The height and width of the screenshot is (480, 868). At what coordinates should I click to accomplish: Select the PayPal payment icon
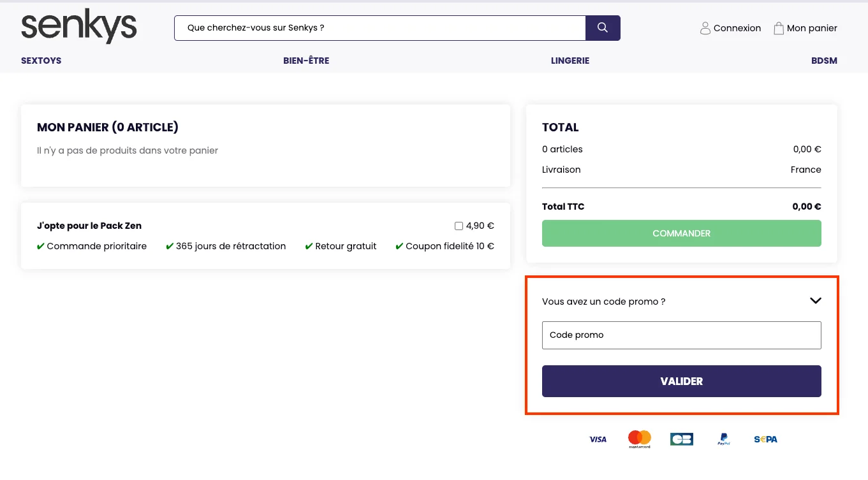click(x=723, y=439)
